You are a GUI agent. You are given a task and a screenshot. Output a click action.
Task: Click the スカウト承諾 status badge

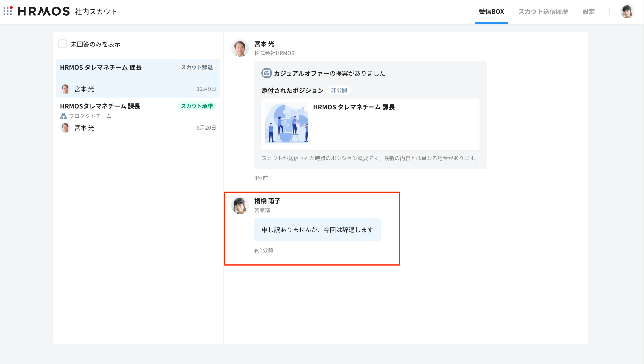coord(197,106)
